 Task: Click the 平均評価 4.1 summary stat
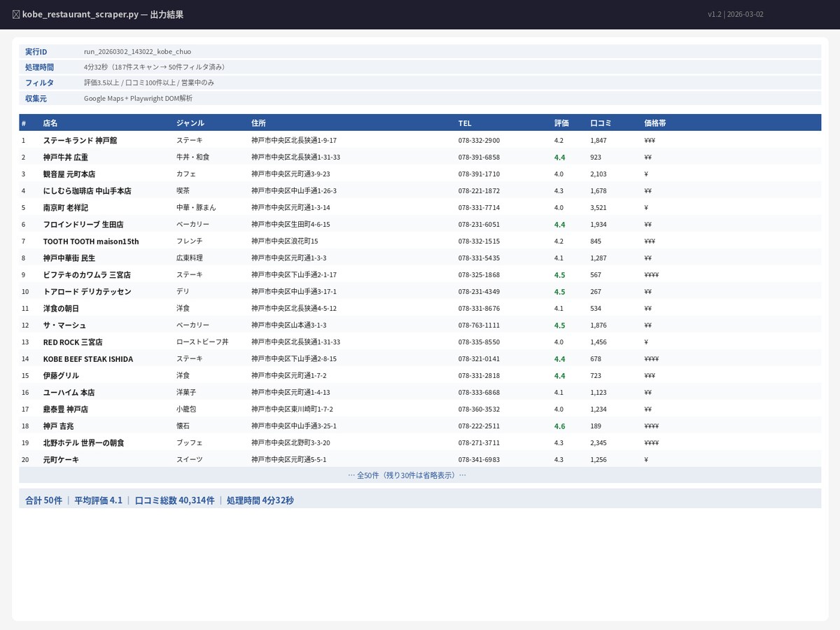[x=98, y=500]
